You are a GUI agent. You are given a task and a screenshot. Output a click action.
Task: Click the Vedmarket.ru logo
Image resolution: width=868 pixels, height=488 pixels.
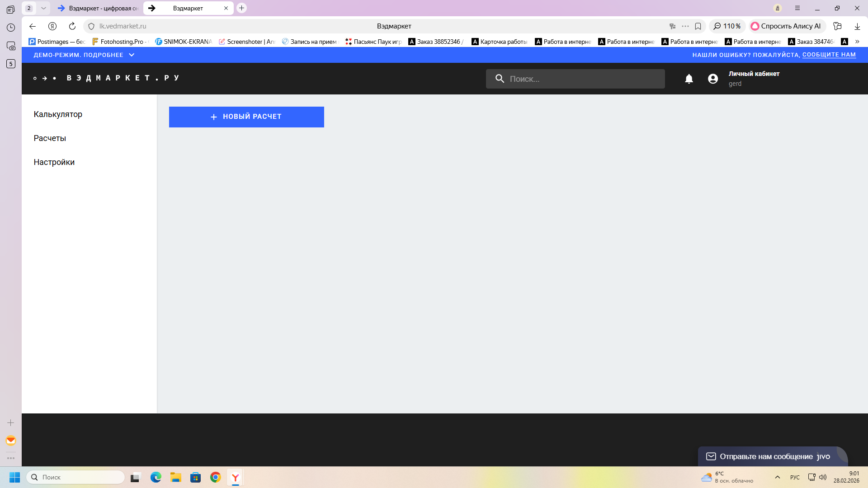click(x=107, y=78)
